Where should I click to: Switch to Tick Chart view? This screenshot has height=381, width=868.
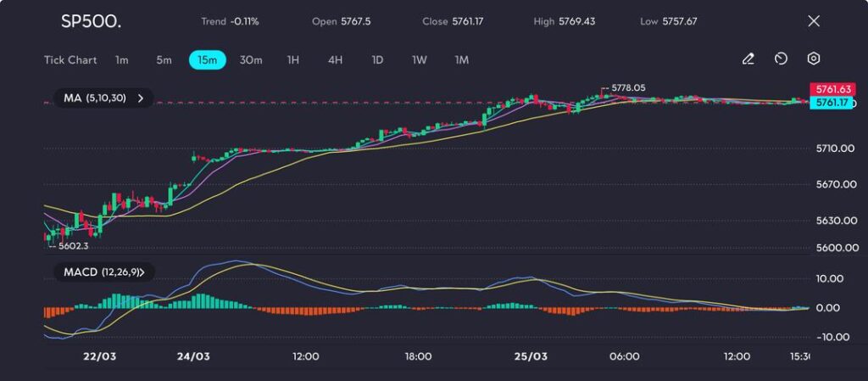click(70, 60)
